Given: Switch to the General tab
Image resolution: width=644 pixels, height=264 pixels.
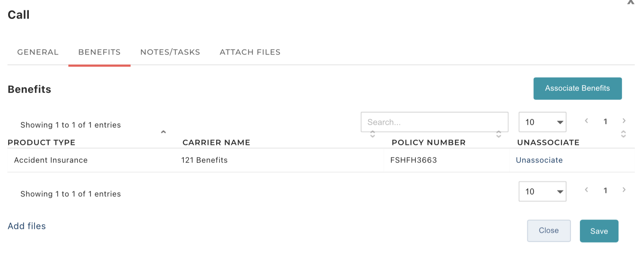Looking at the screenshot, I should 38,52.
